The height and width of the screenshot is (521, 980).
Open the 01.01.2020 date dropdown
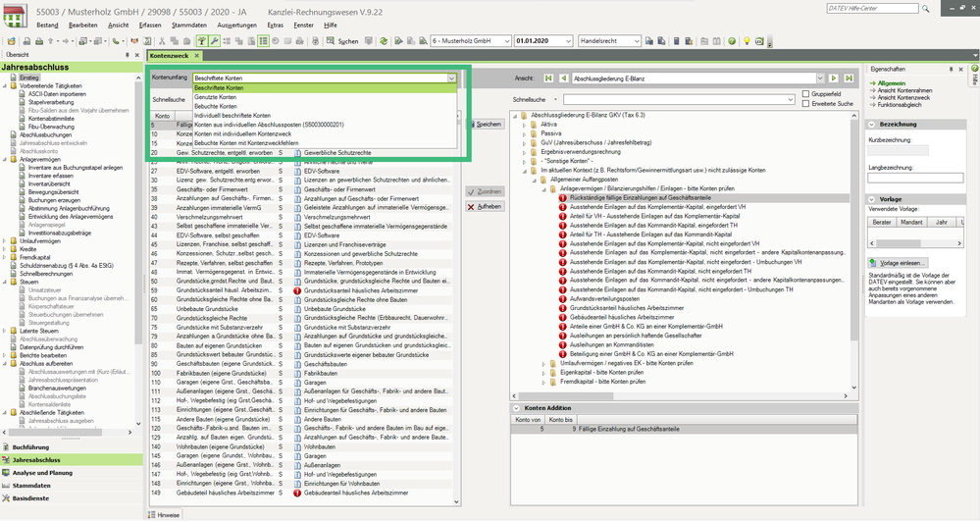pyautogui.click(x=568, y=41)
